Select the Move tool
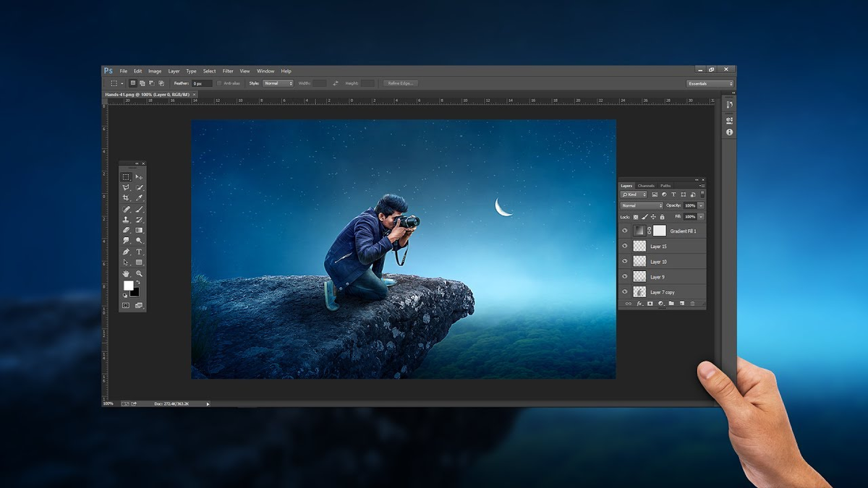 [139, 176]
